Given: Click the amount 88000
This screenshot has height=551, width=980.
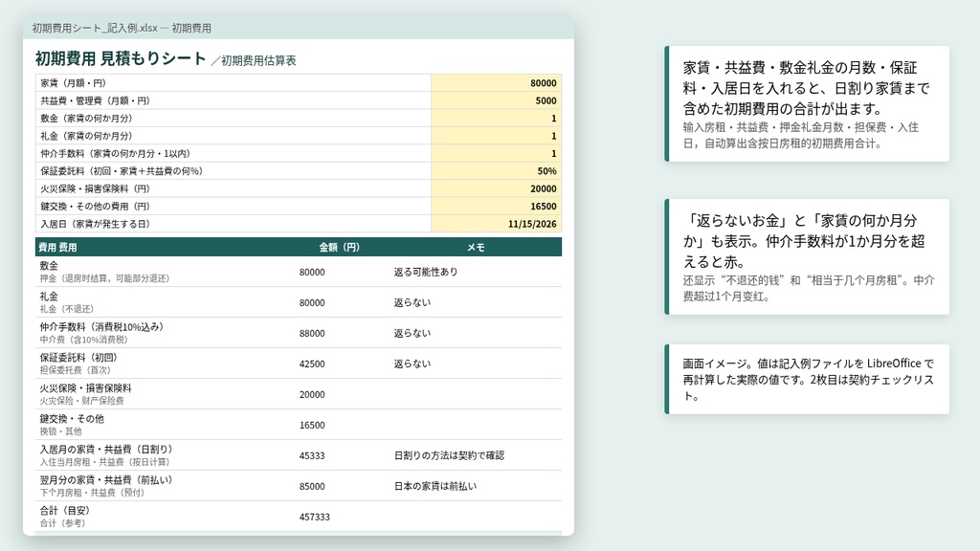Looking at the screenshot, I should coord(312,334).
